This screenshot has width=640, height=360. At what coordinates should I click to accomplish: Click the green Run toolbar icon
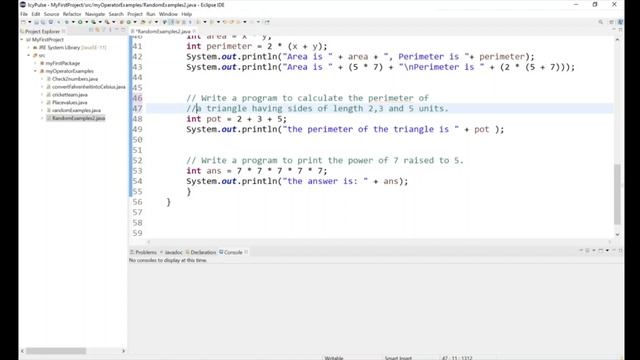click(x=80, y=22)
